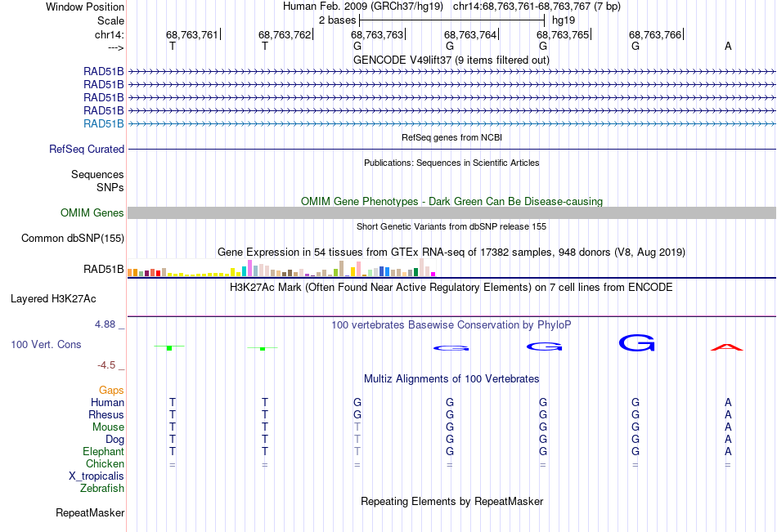Click the Sequences subtrack label
The width and height of the screenshot is (777, 532).
97,174
